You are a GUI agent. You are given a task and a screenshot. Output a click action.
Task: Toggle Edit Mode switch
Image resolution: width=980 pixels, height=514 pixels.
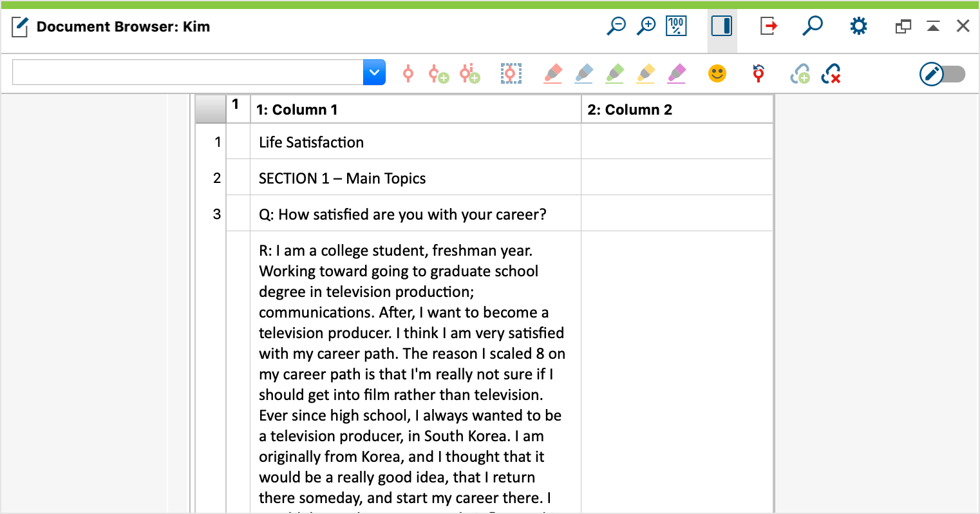943,74
